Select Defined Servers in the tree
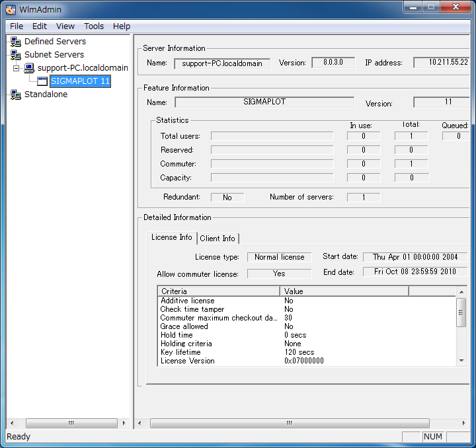476x448 pixels. pyautogui.click(x=55, y=42)
